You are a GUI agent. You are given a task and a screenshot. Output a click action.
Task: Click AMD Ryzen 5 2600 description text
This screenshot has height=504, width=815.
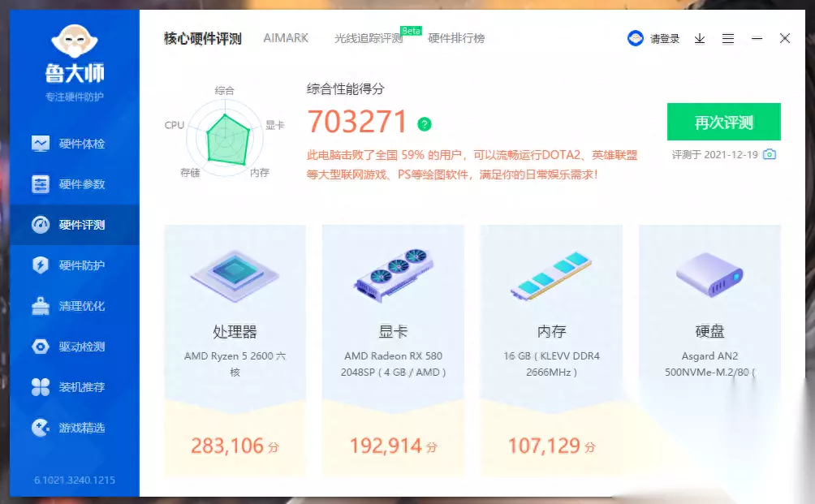point(235,364)
